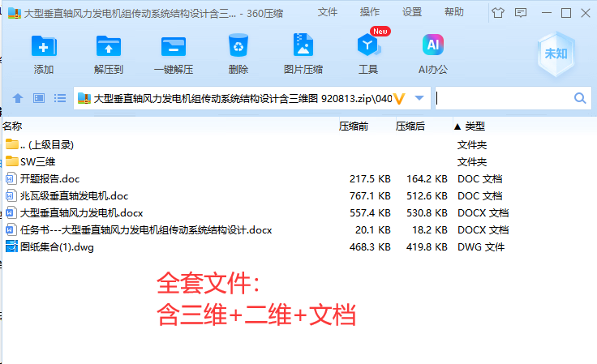Viewport: 597px width, 364px height.
Task: Switch to the thumbnail view icon
Action: [x=39, y=99]
